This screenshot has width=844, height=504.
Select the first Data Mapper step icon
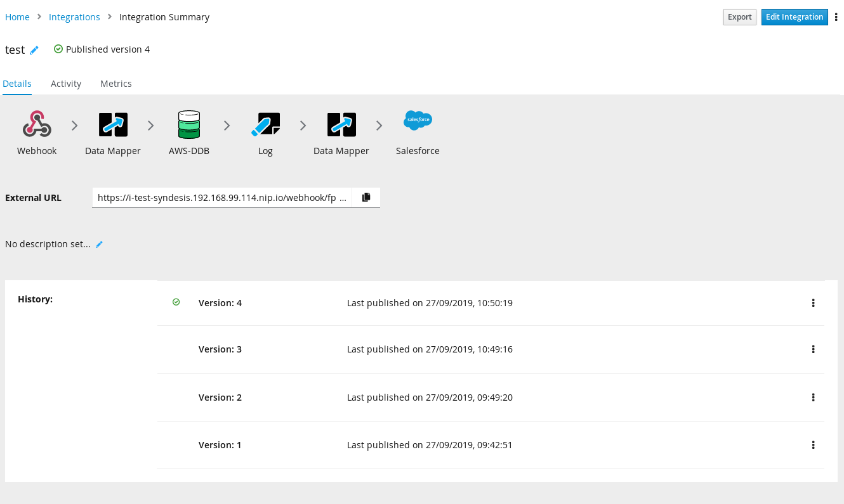point(113,124)
